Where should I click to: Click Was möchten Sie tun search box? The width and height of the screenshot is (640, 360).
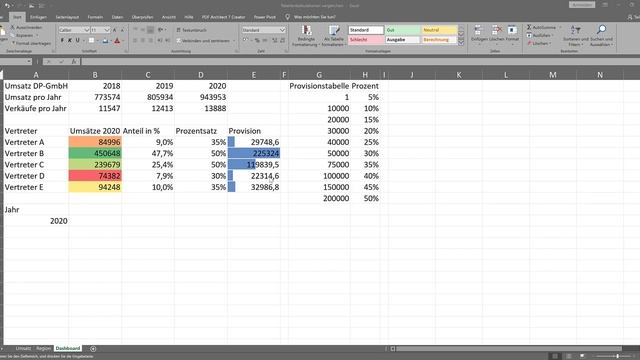click(315, 17)
